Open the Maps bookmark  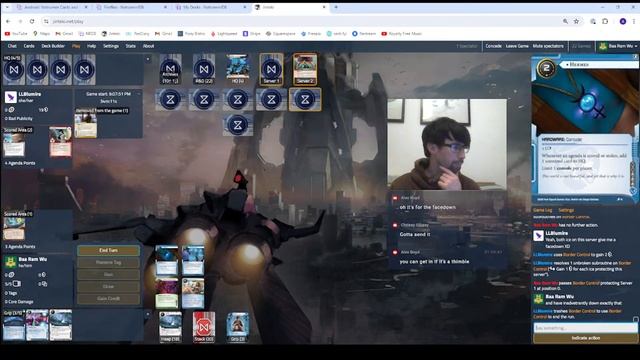41,34
